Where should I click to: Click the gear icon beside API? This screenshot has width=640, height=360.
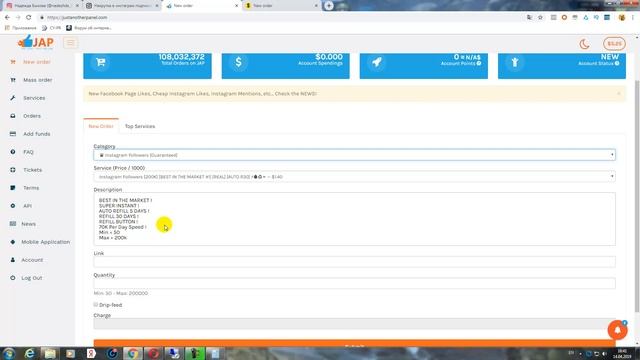tap(13, 206)
